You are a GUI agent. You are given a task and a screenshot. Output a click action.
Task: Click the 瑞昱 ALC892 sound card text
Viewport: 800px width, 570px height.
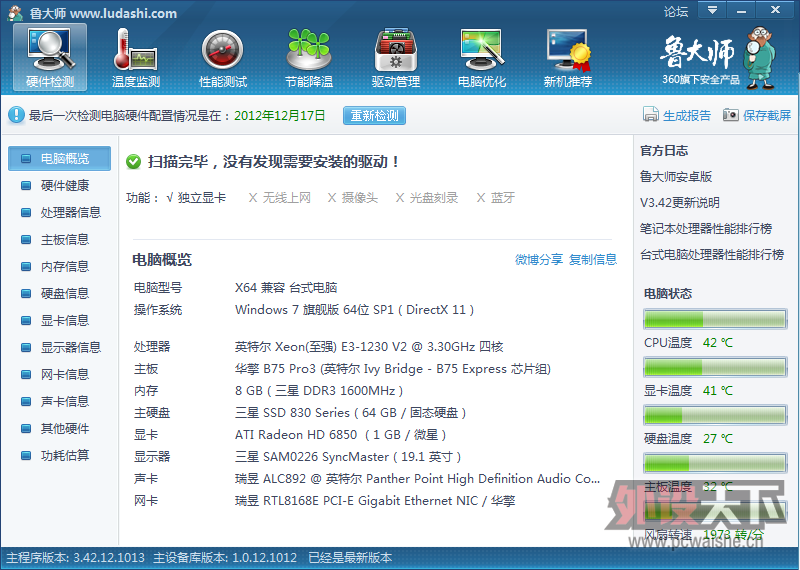417,479
